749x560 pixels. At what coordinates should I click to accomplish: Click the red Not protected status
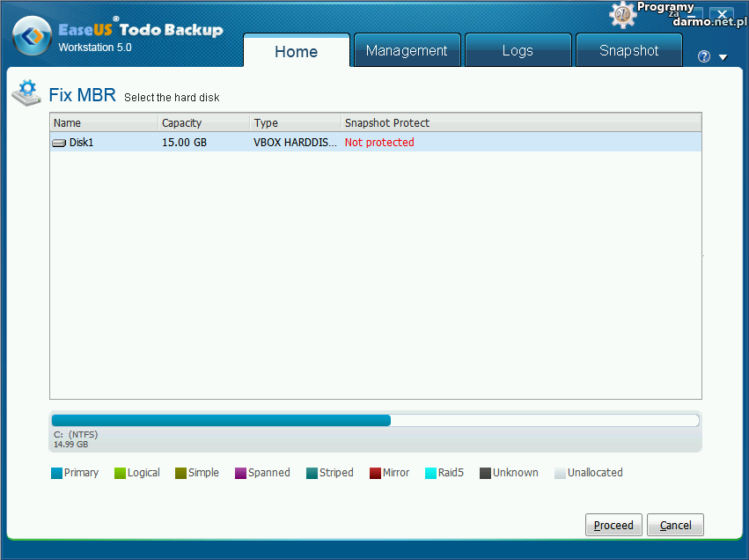click(x=379, y=143)
